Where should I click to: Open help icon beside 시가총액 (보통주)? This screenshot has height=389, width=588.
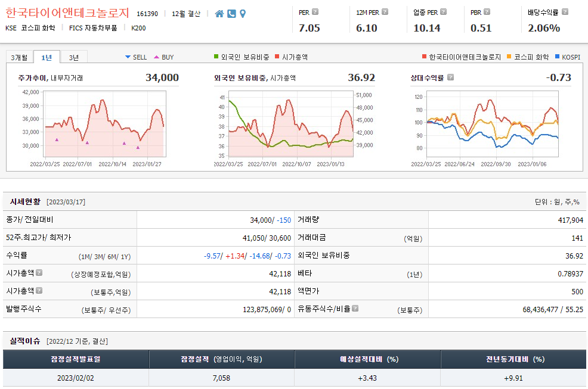(39, 291)
